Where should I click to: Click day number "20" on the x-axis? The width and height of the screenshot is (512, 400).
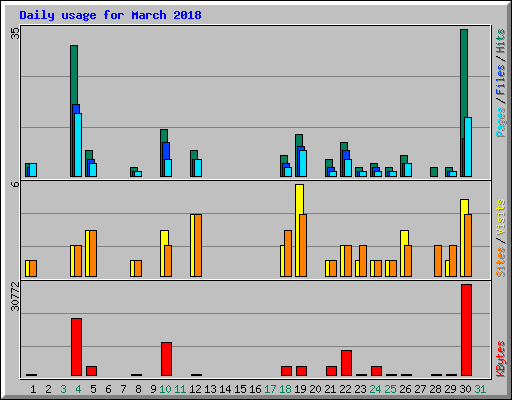click(x=315, y=389)
